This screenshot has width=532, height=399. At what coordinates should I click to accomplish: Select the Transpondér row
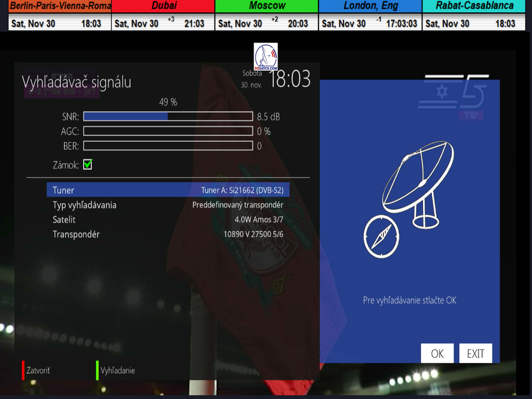pyautogui.click(x=168, y=234)
